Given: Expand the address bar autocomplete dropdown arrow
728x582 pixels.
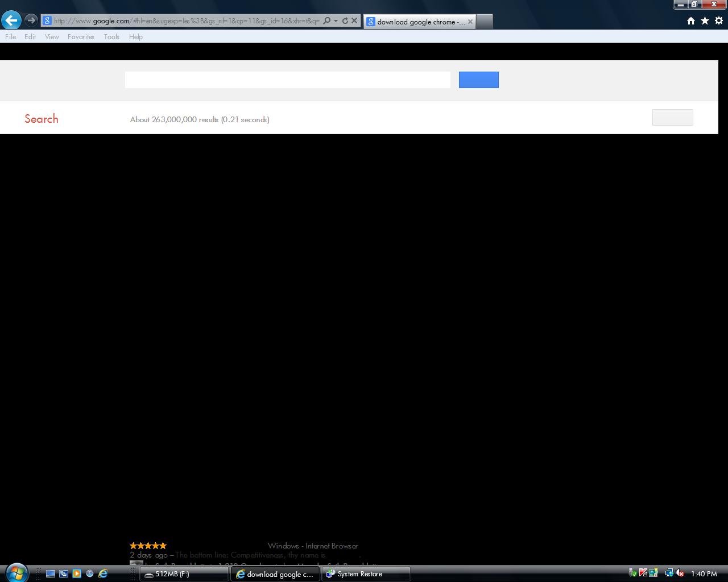Looking at the screenshot, I should pos(336,21).
